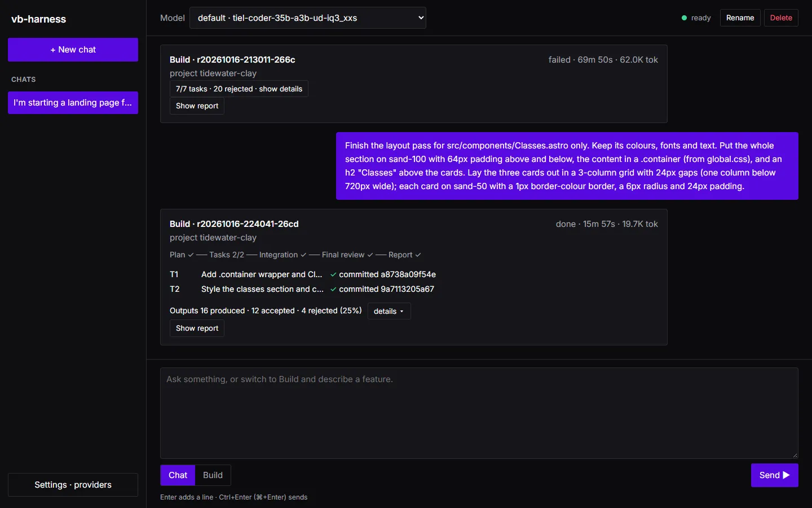
Task: Click the Integration stage label
Action: pyautogui.click(x=279, y=255)
